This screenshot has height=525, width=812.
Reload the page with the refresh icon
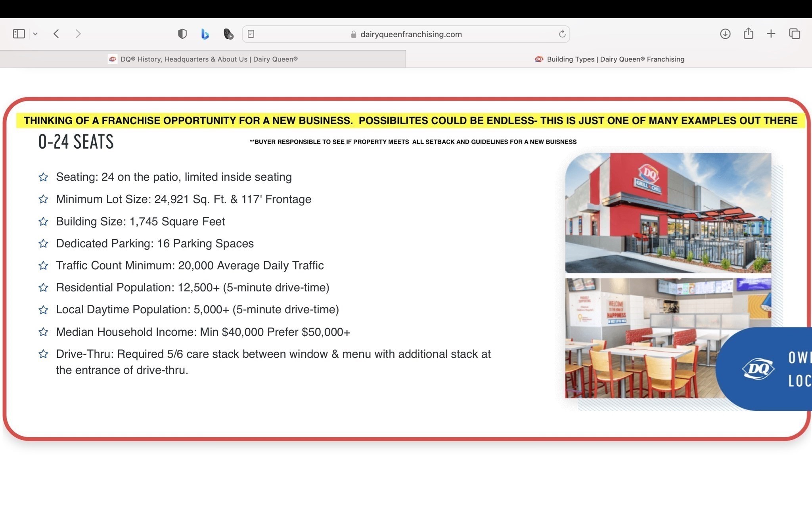click(562, 34)
